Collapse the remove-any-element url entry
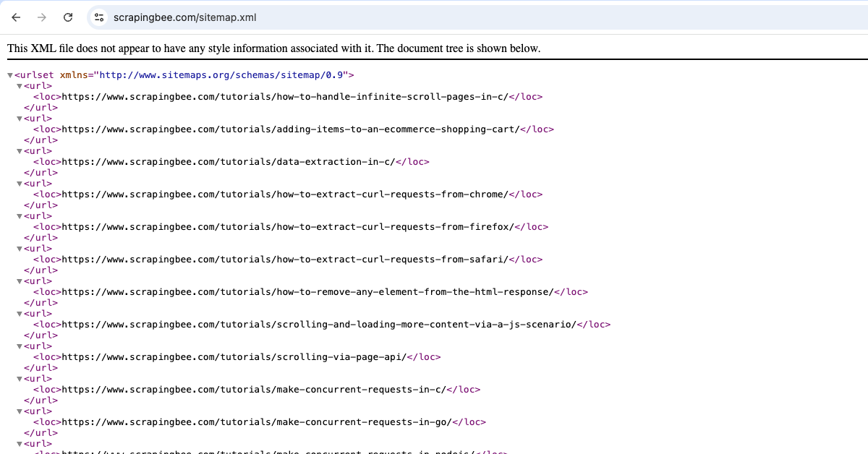 tap(20, 280)
